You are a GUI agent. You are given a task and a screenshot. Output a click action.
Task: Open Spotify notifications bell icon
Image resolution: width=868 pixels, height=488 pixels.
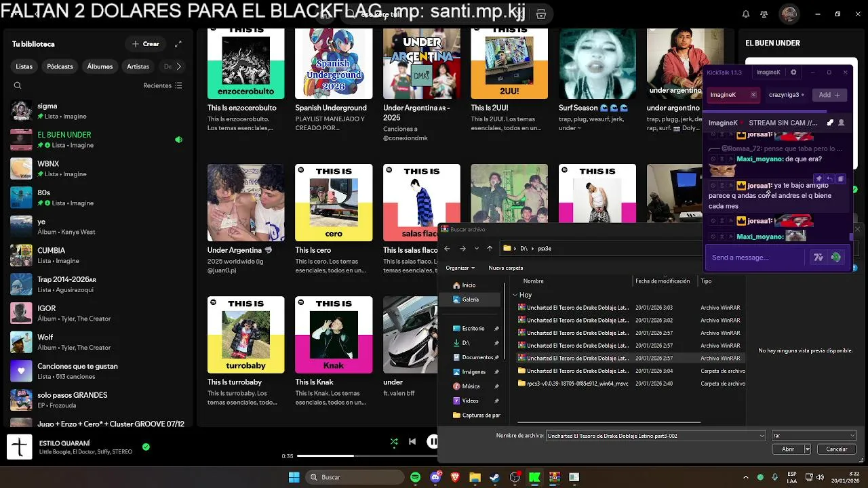[x=746, y=14]
